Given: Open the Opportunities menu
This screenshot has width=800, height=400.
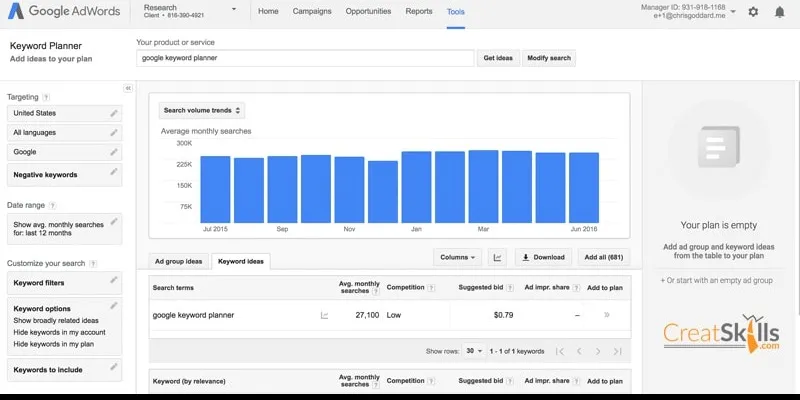Looking at the screenshot, I should tap(368, 11).
